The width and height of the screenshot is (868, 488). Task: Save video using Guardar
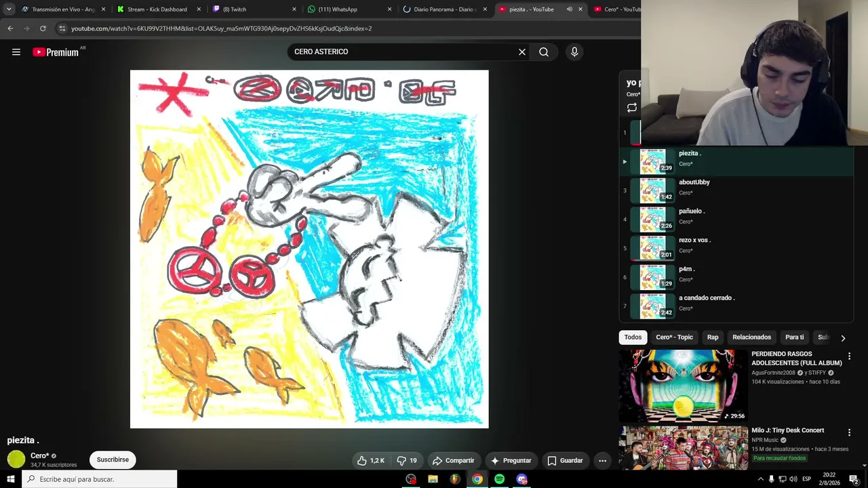coord(565,460)
